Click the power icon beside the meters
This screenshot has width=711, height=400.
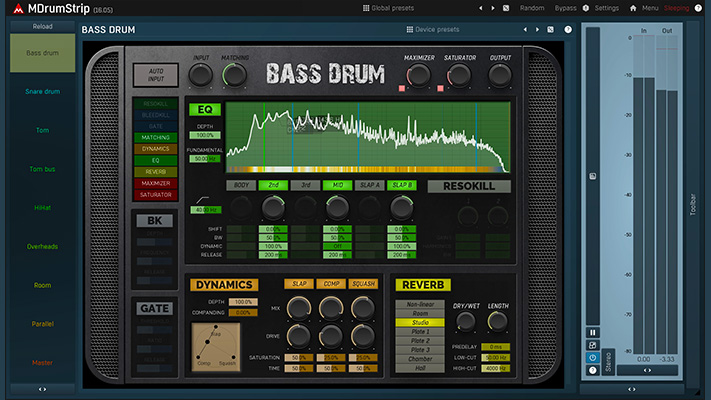point(593,357)
